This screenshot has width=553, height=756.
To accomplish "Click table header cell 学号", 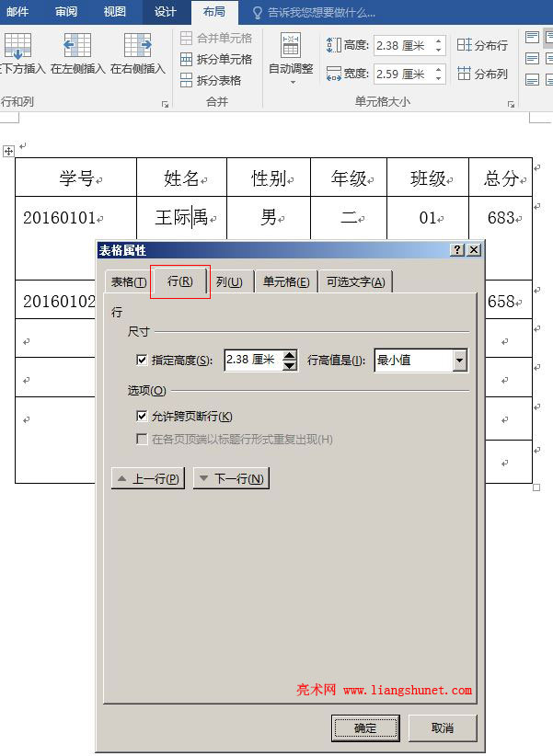I will pyautogui.click(x=75, y=177).
